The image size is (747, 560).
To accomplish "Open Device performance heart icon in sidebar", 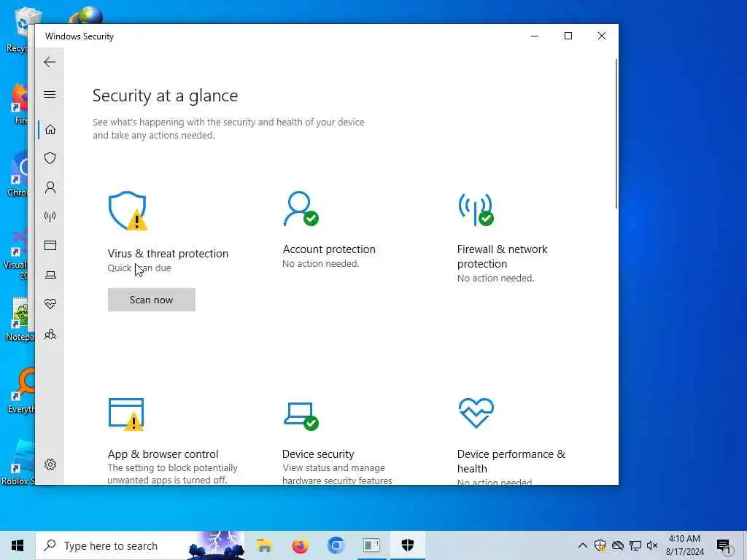I will click(x=50, y=304).
